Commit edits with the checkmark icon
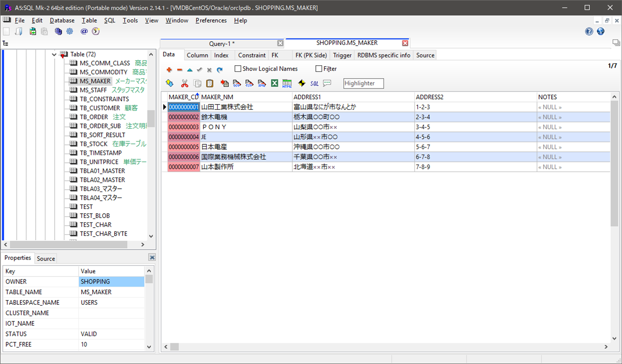The image size is (622, 364). pos(199,69)
